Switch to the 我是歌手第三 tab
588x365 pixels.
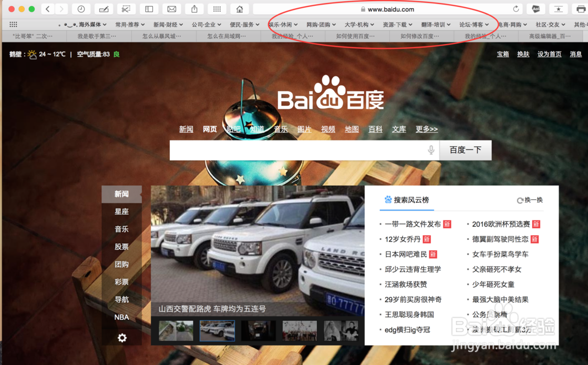click(x=99, y=36)
